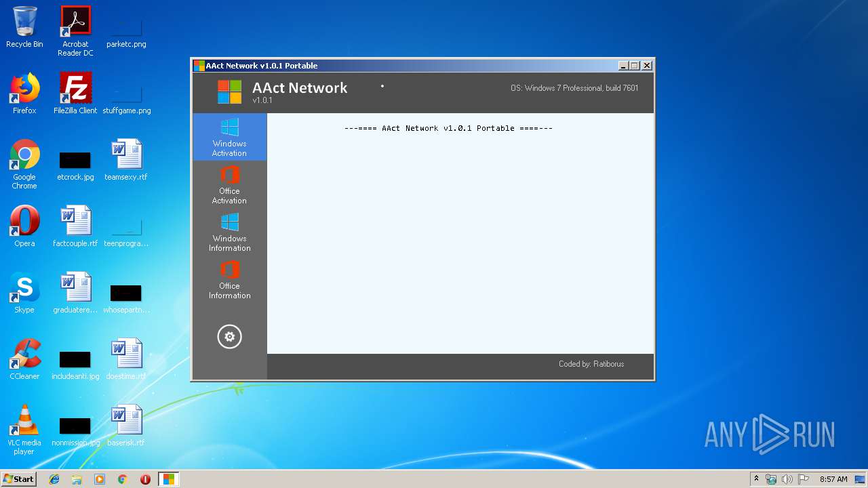Viewport: 868px width, 488px height.
Task: Open Recycle Bin desktop icon
Action: coord(24,27)
